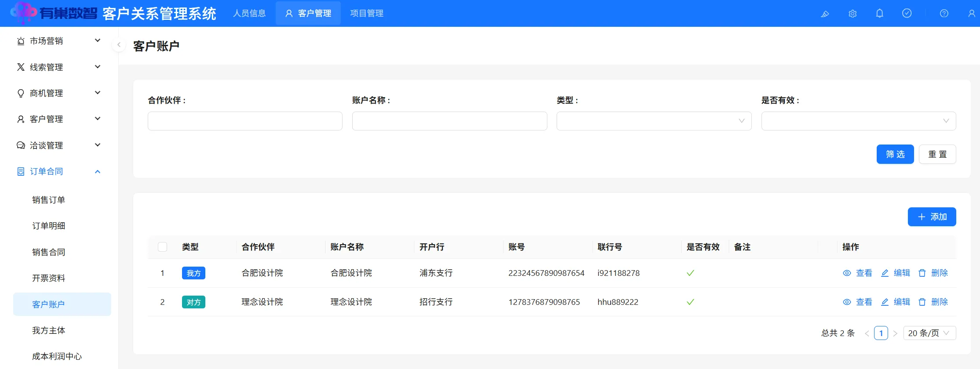Switch to 人员信息 top tab
Screen dimensions: 980x369
coord(249,13)
